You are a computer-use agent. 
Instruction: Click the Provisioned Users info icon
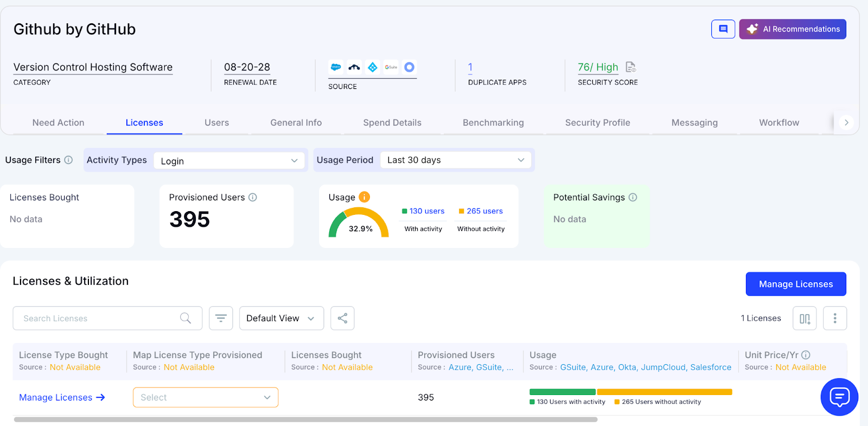pos(253,198)
